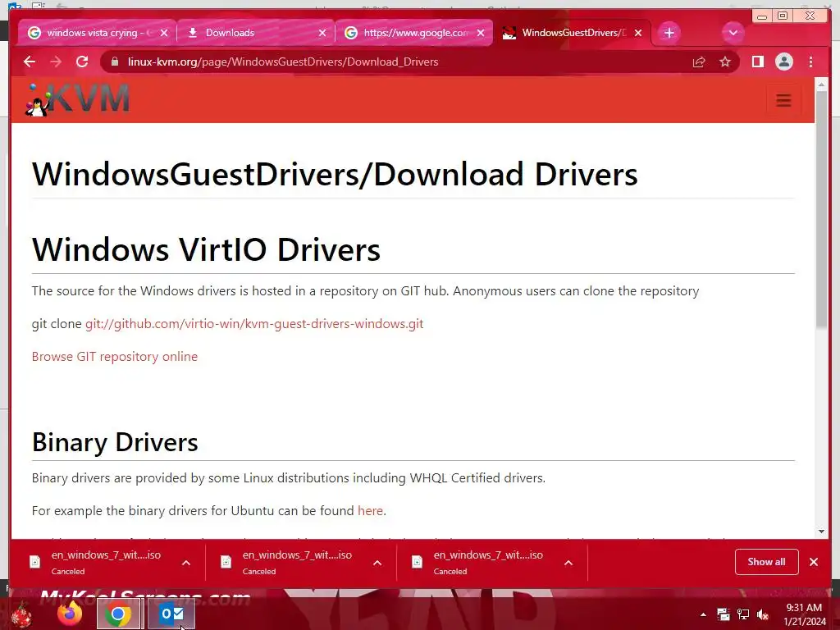The width and height of the screenshot is (840, 630).
Task: Open Outlook from the taskbar
Action: coord(171,614)
